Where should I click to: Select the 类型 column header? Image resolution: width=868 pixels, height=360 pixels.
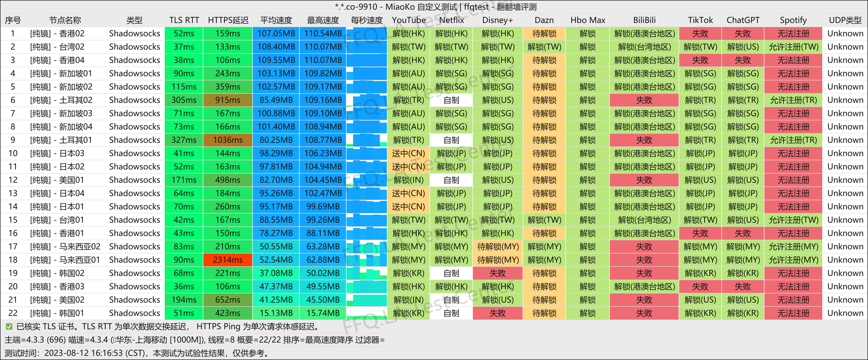pyautogui.click(x=134, y=20)
